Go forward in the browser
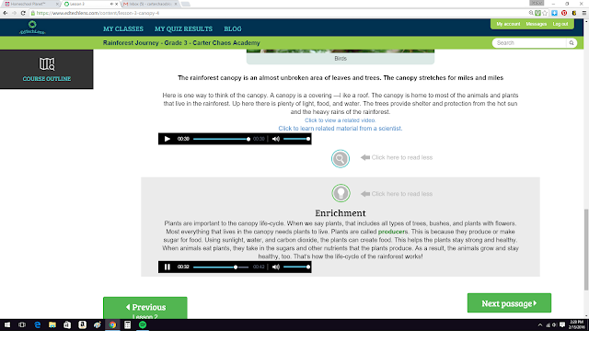 click(x=15, y=13)
